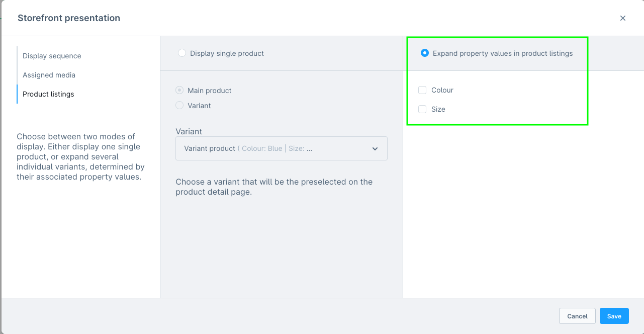Image resolution: width=644 pixels, height=334 pixels.
Task: Close the Storefront presentation dialog
Action: coord(623,18)
